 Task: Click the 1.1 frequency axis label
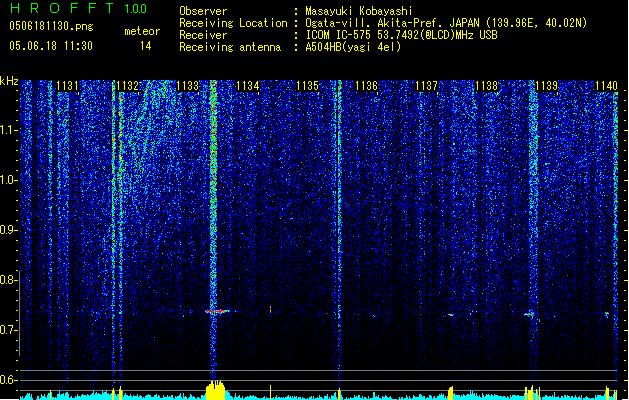tap(8, 130)
